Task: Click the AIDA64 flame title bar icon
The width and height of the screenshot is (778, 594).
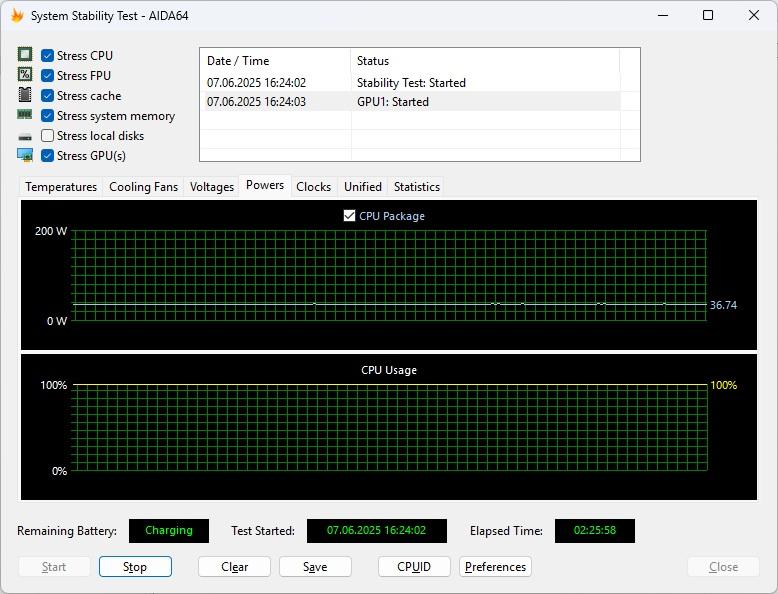Action: tap(17, 15)
